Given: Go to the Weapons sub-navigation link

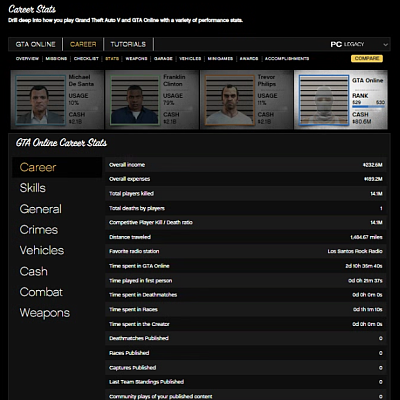Looking at the screenshot, I should point(136,59).
